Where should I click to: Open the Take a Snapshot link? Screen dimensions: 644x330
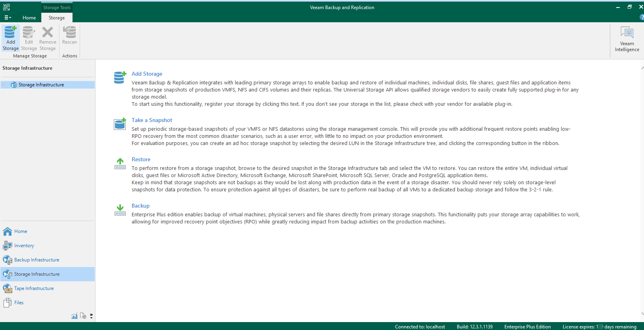[152, 120]
